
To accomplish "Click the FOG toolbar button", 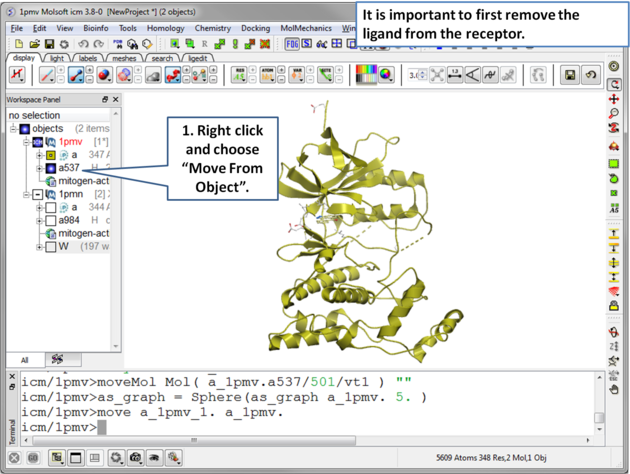I will pos(293,44).
